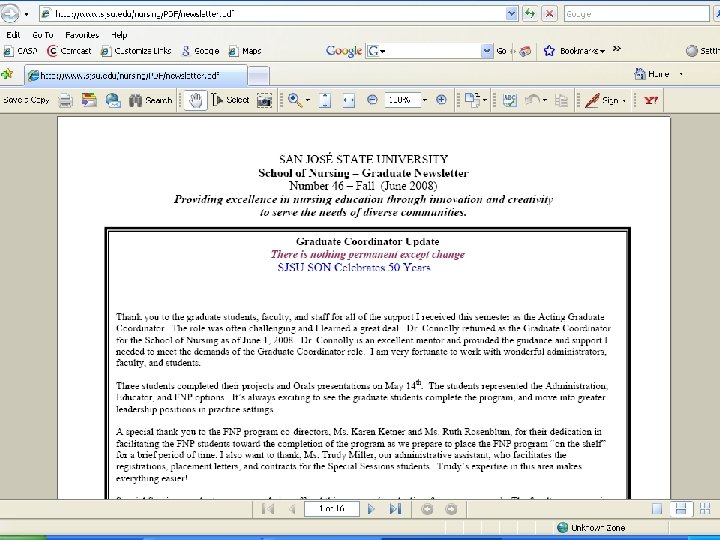
Task: Click the browser Stop red X button
Action: [550, 13]
